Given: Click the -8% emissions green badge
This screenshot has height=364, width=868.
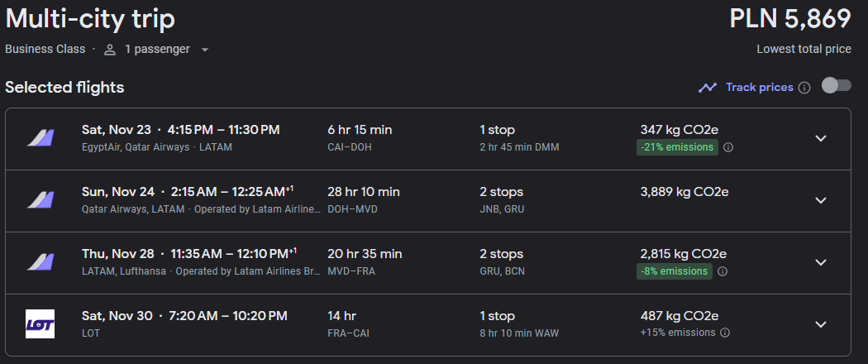Looking at the screenshot, I should [675, 271].
